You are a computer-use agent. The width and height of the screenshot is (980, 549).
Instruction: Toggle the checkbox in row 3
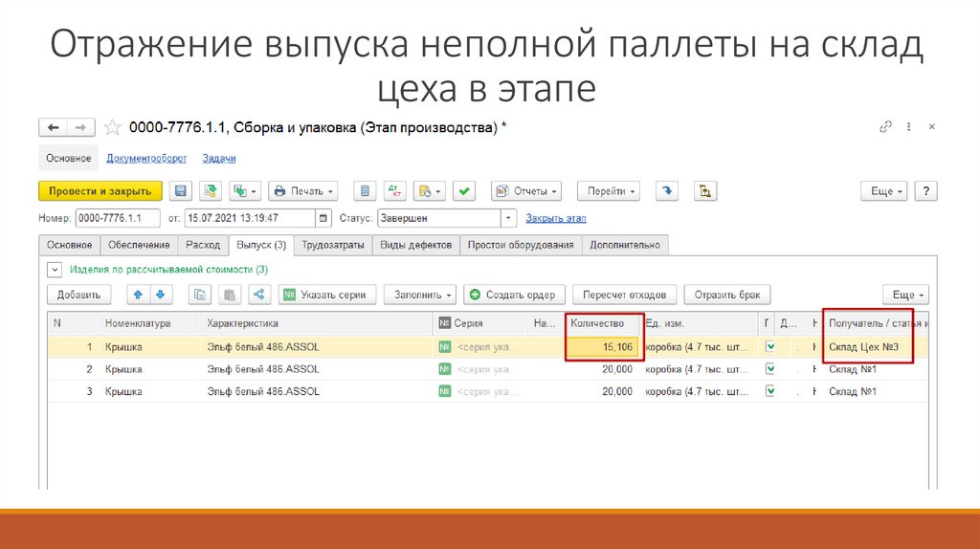click(x=770, y=391)
